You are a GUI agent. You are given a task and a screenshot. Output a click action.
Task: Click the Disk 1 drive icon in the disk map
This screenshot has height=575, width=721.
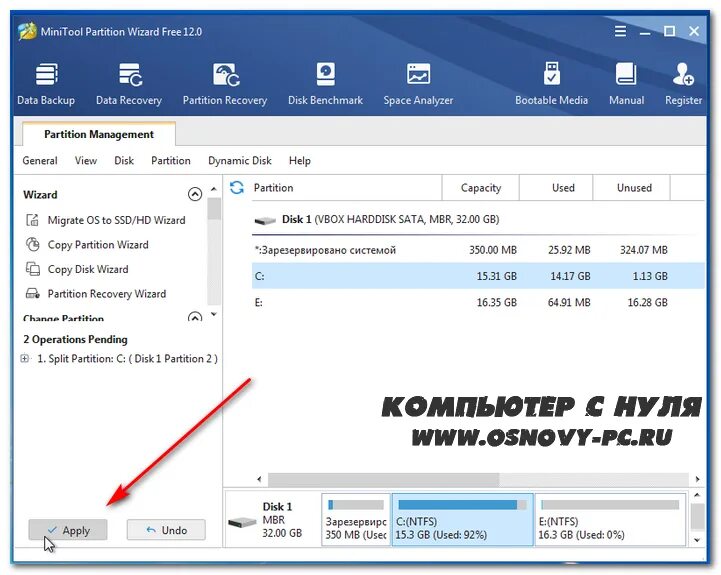(242, 523)
